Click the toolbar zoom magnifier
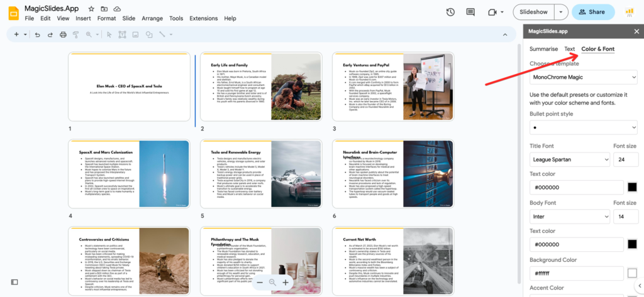 coord(89,35)
